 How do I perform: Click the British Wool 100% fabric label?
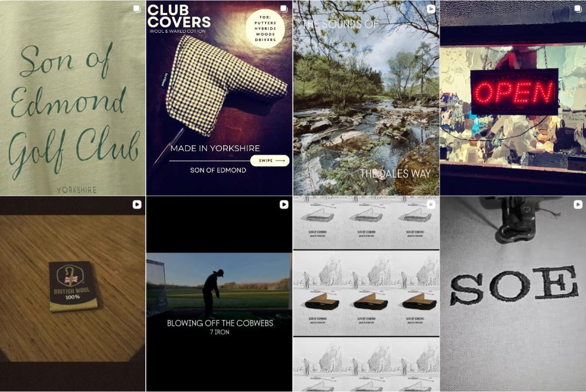click(x=73, y=286)
